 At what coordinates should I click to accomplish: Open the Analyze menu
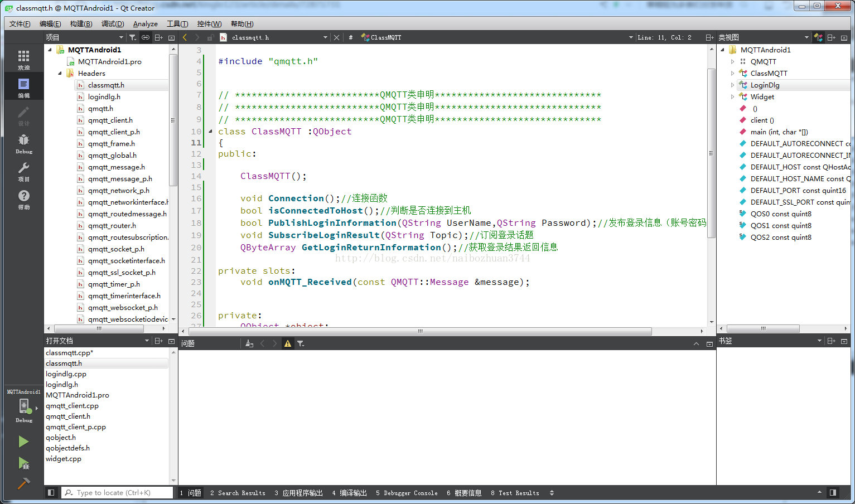pos(146,23)
